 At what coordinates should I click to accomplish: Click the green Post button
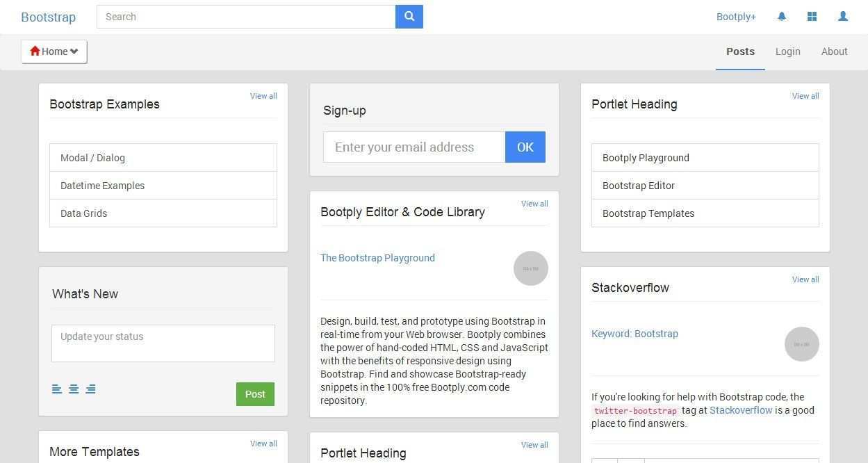point(255,394)
